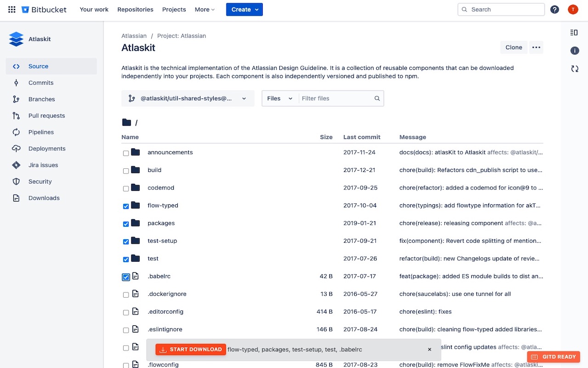Click the help question mark icon

(x=555, y=9)
